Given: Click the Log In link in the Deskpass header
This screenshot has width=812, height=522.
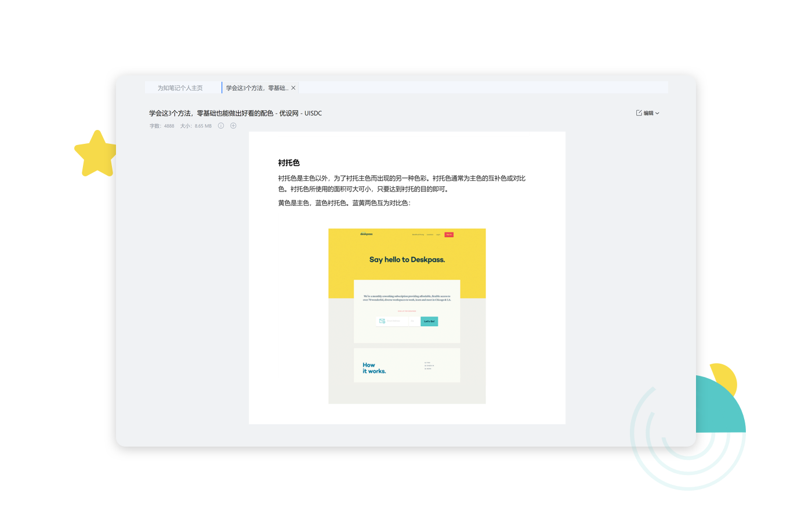Looking at the screenshot, I should [x=438, y=234].
